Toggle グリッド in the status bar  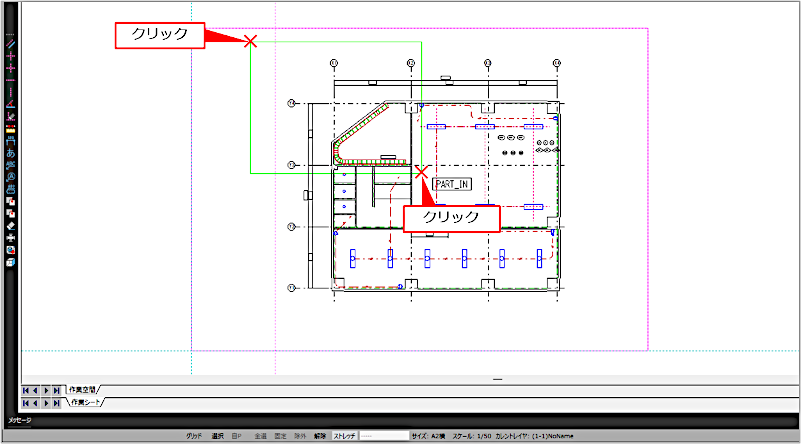click(x=194, y=436)
